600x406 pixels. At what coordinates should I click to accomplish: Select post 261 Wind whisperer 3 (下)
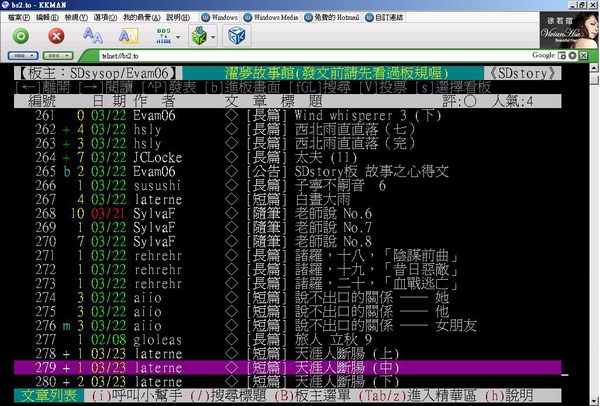pyautogui.click(x=288, y=116)
